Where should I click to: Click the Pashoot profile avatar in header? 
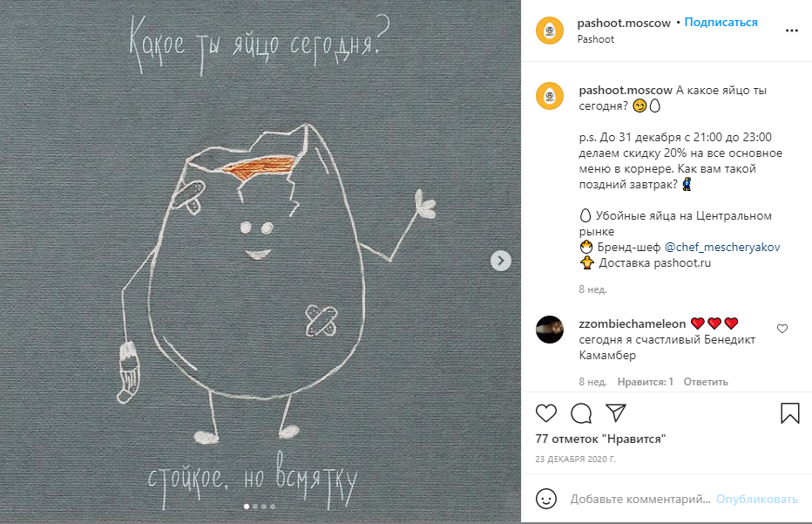[550, 31]
